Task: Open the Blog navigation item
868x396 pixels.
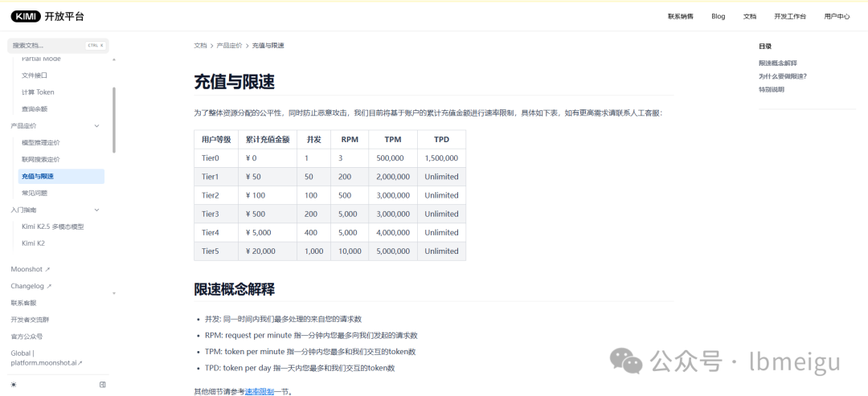Action: coord(718,16)
